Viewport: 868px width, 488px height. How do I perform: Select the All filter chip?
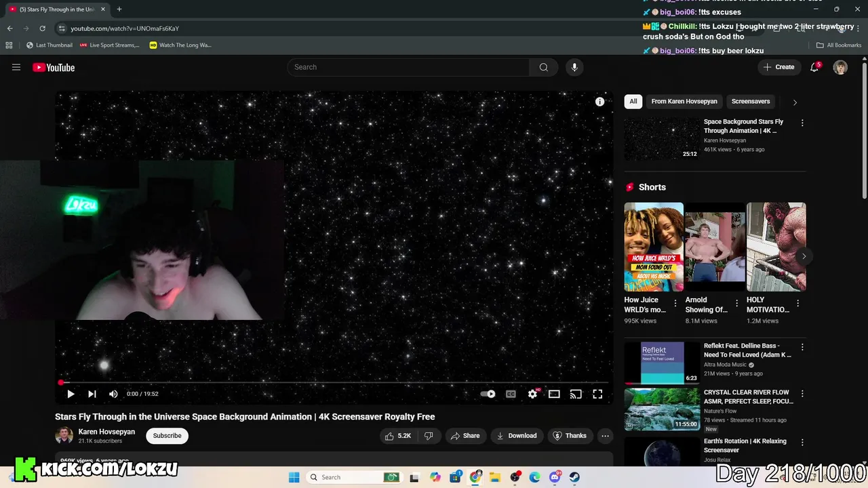[633, 102]
